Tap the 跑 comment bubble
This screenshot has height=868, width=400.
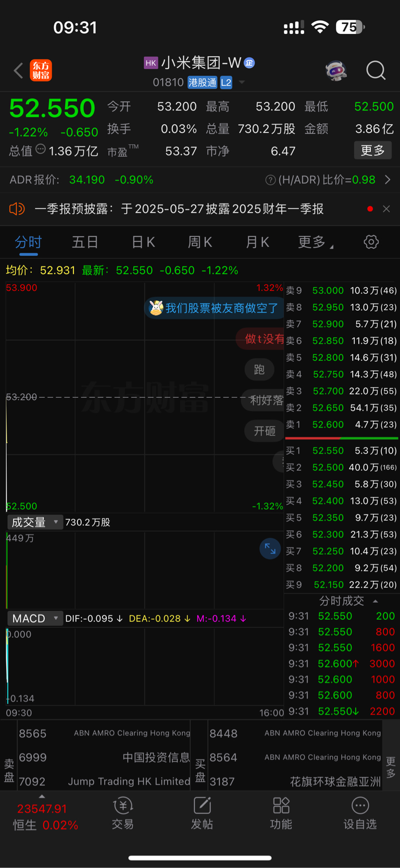[259, 370]
